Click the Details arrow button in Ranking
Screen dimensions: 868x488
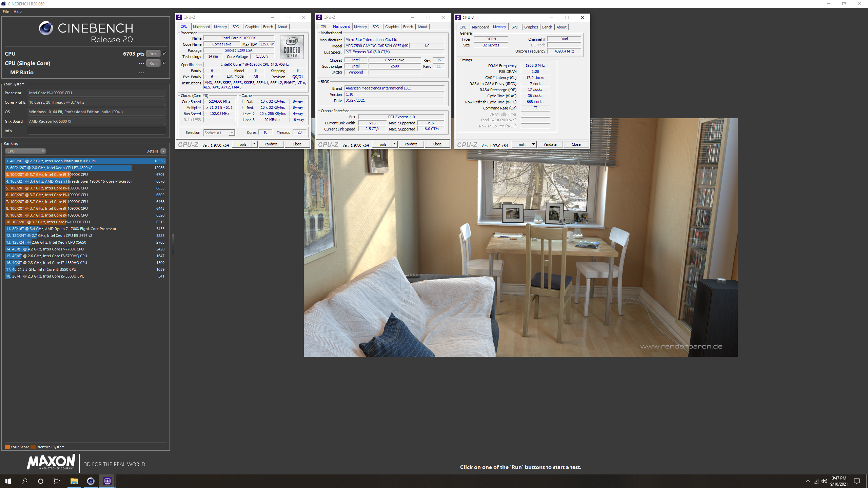point(163,151)
